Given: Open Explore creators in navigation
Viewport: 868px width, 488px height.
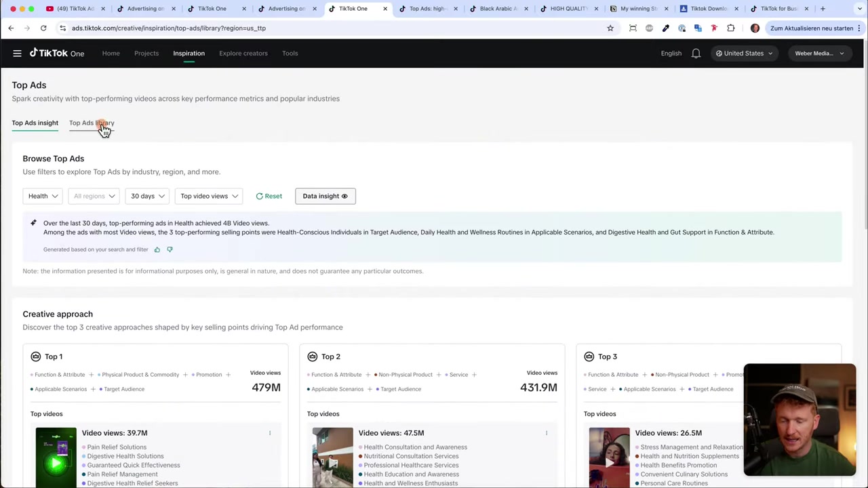Looking at the screenshot, I should 243,53.
